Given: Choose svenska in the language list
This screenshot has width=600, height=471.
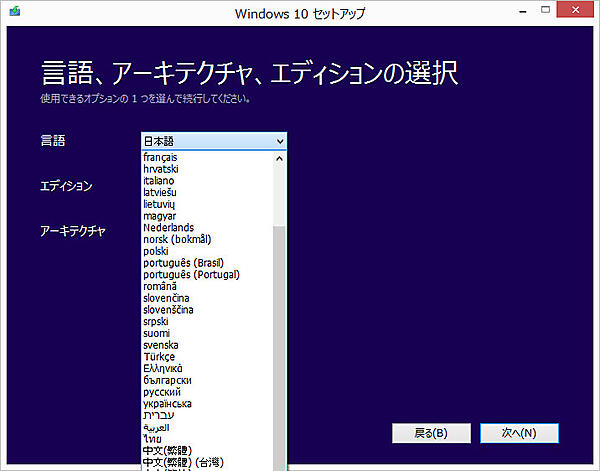Looking at the screenshot, I should [x=161, y=345].
